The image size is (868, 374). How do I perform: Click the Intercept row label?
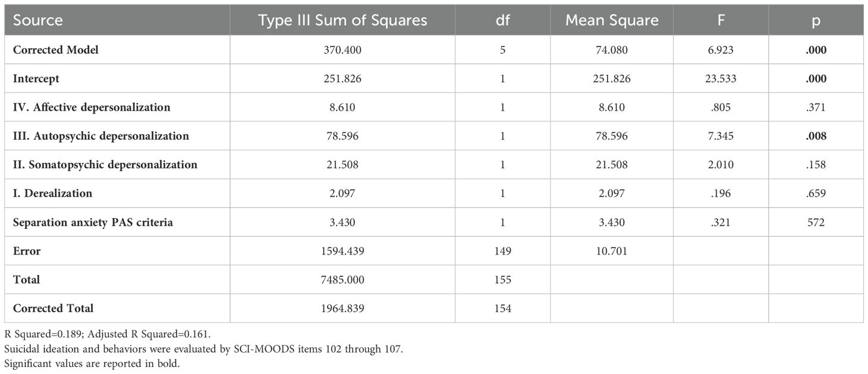[x=36, y=78]
